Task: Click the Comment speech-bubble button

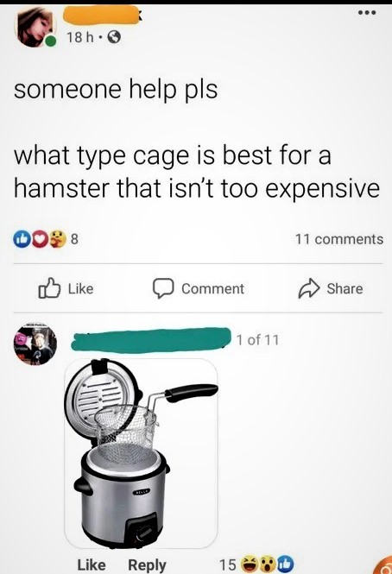Action: coord(199,288)
